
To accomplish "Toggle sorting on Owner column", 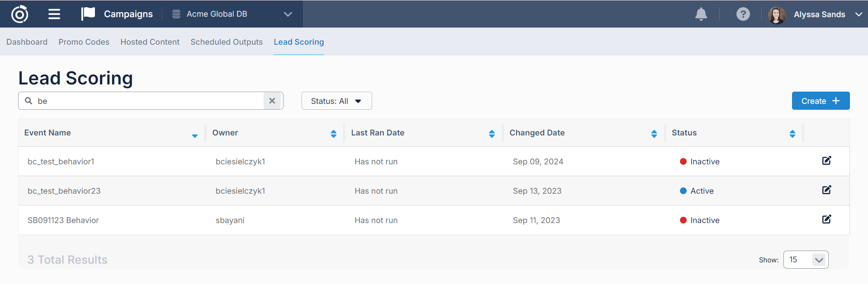I will pos(333,134).
